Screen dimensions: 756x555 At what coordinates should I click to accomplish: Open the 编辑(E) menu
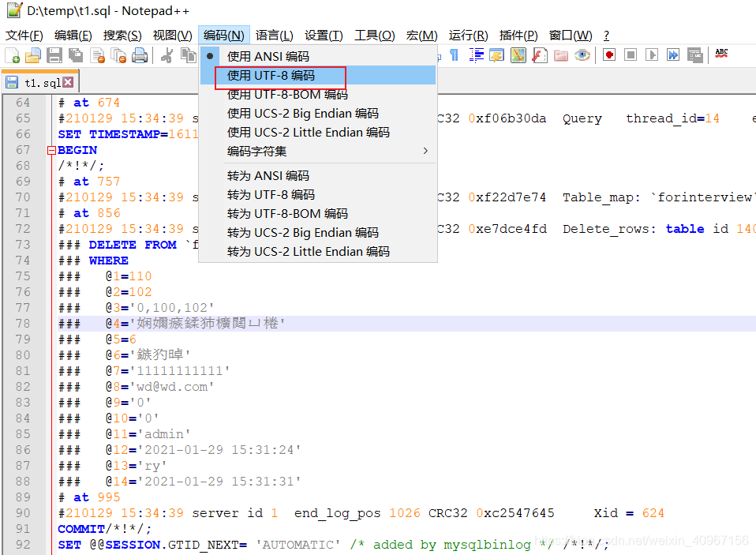pos(73,36)
